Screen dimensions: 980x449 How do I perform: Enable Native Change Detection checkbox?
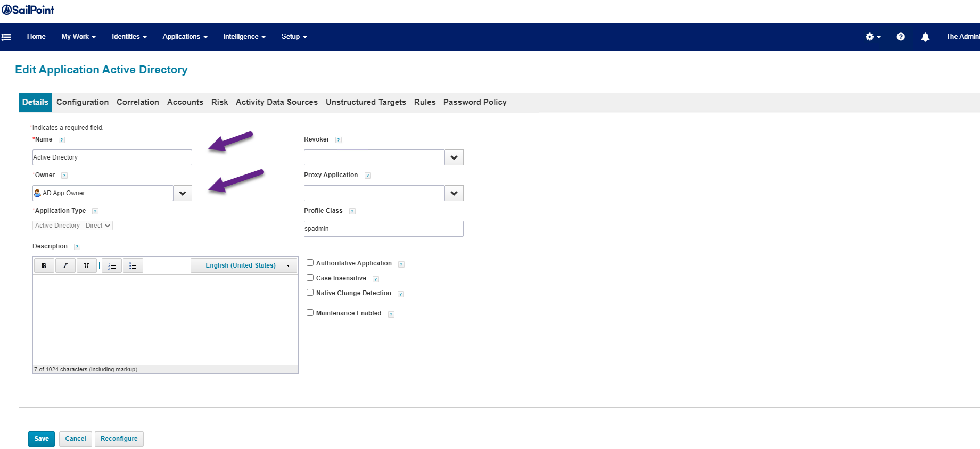point(310,293)
